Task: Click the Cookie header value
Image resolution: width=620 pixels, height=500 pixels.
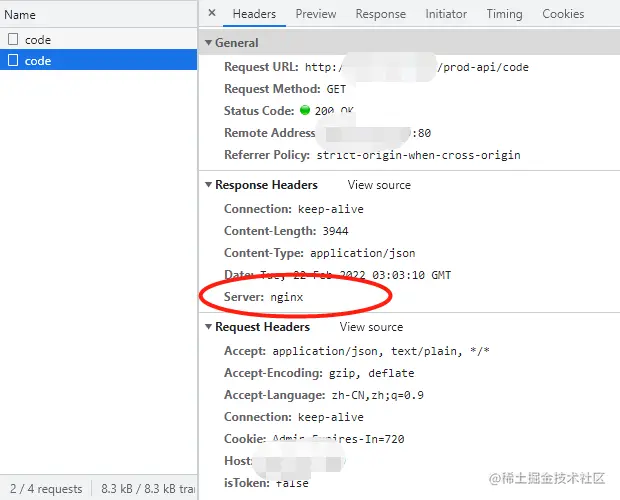Action: [338, 439]
